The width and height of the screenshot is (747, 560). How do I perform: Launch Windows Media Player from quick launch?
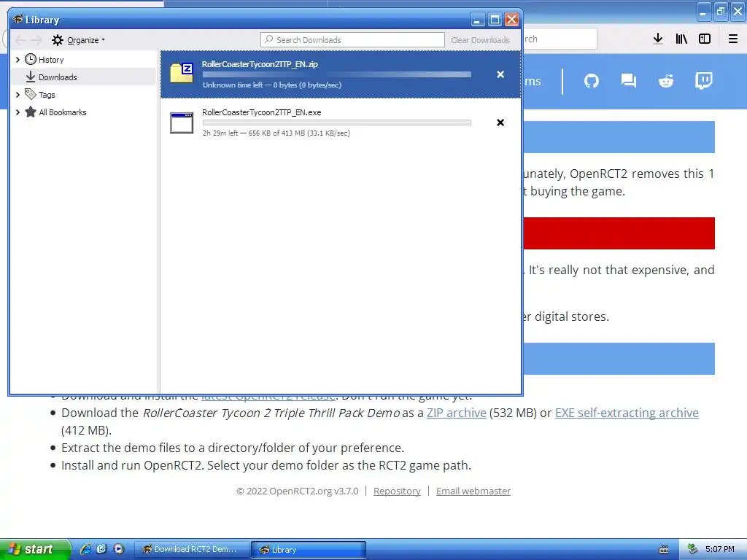point(119,549)
